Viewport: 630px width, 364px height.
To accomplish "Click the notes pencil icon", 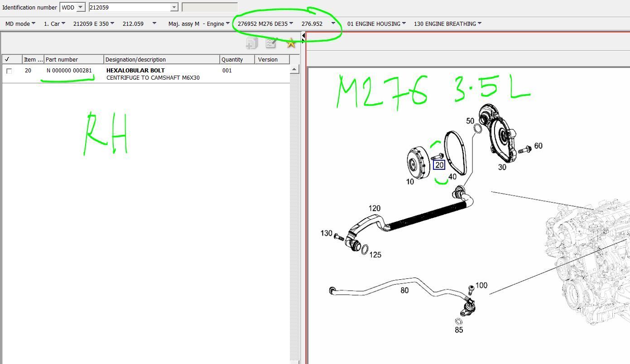I will 271,43.
